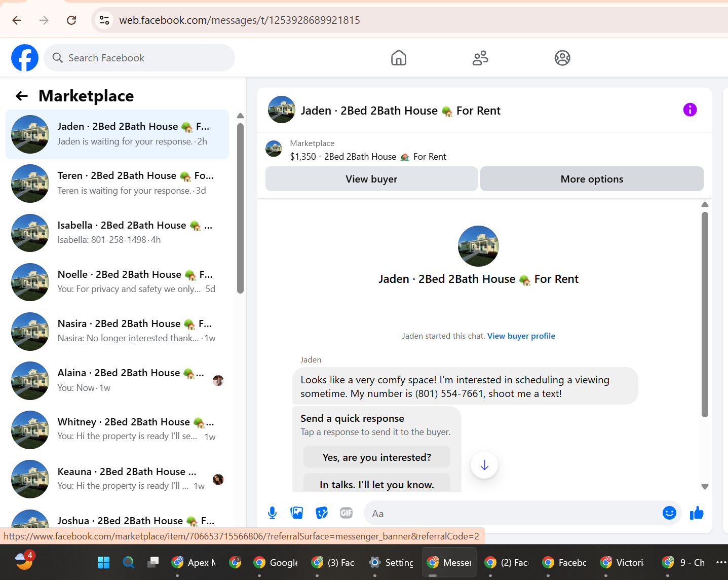
Task: Show taskbar overflow three dots
Action: [x=721, y=562]
